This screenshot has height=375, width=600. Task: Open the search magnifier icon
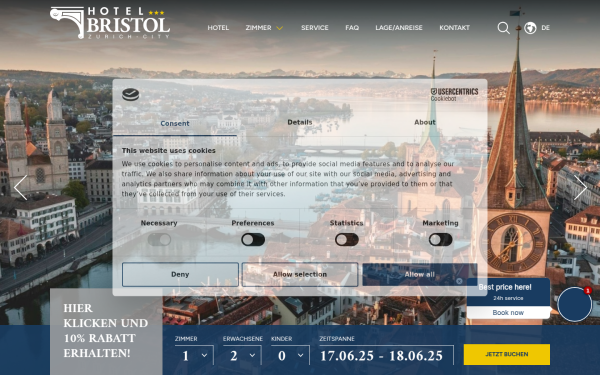pos(503,28)
